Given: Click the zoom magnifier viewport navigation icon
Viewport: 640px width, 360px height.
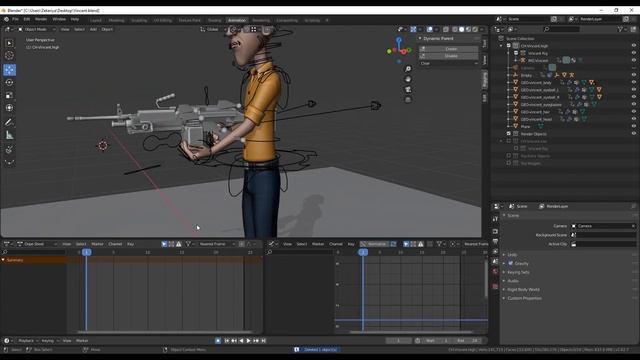Looking at the screenshot, I should tap(408, 69).
